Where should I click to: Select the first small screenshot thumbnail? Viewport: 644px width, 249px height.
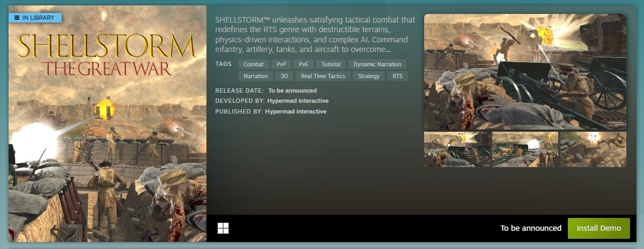tap(457, 149)
